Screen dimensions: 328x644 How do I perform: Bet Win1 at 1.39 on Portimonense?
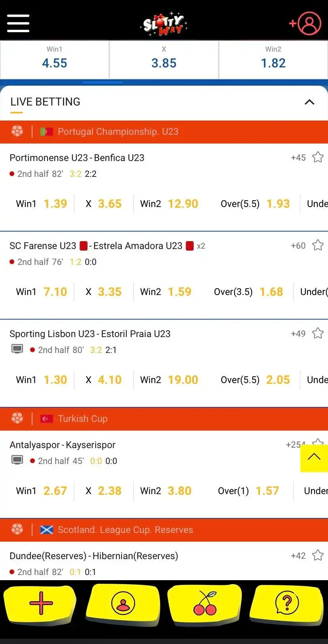tap(55, 204)
